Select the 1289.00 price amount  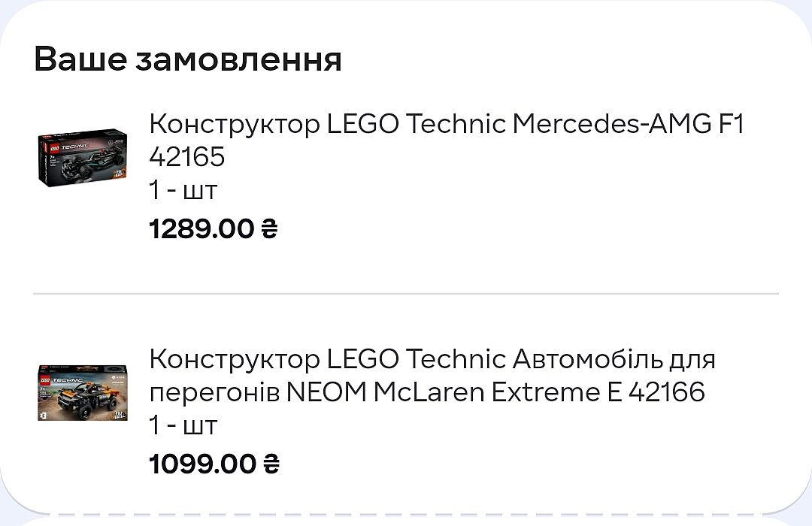pos(201,229)
